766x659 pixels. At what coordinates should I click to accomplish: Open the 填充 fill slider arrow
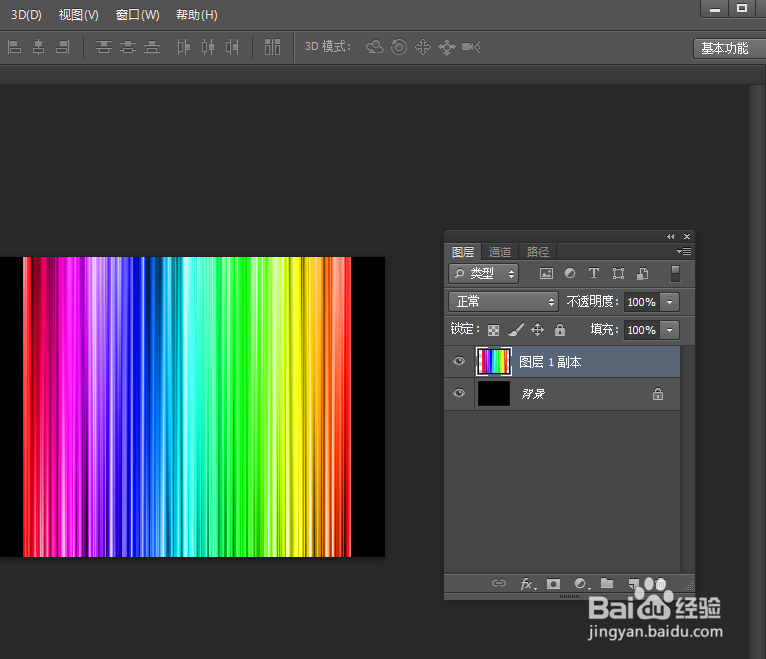pos(669,330)
